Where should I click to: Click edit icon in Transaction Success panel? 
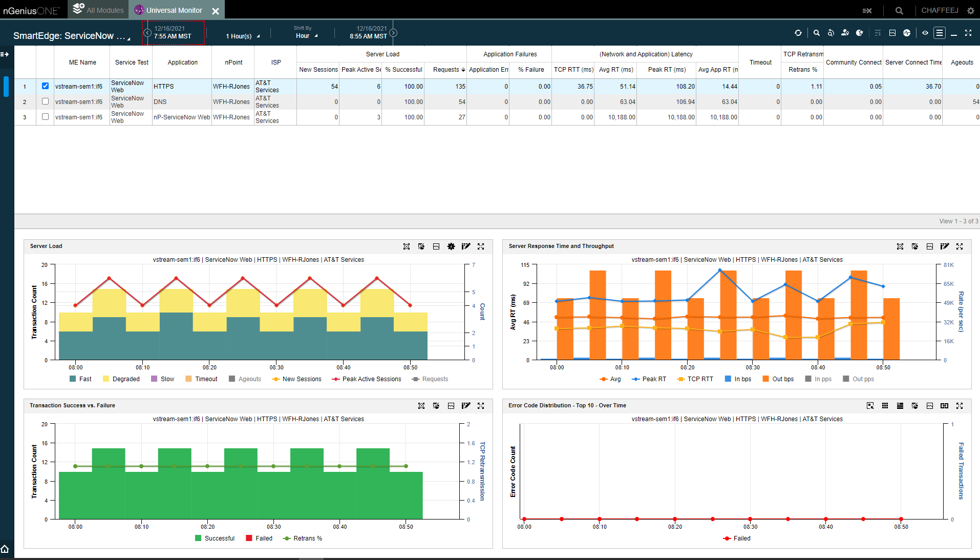pos(465,406)
